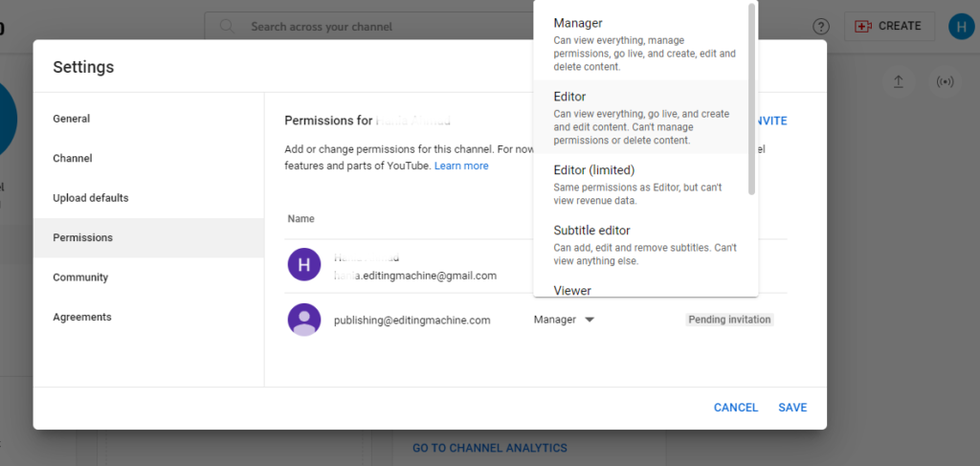The image size is (980, 466).
Task: Open the Manager role dropdown for publishing@editingmachine.com
Action: click(564, 320)
